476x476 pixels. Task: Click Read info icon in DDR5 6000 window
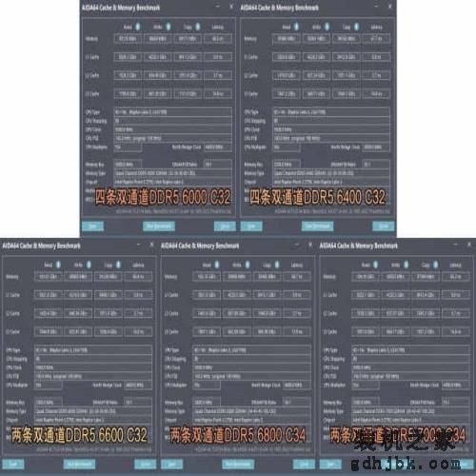[138, 27]
